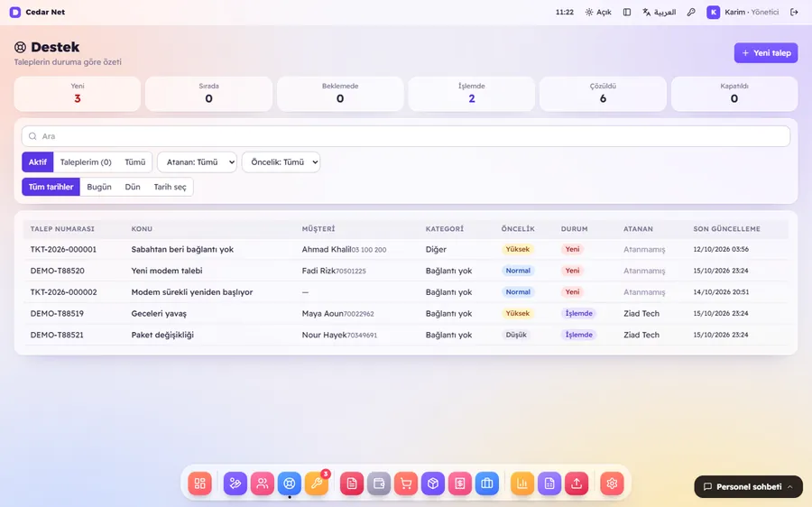Select the Taleplerim (0) filter

click(86, 162)
